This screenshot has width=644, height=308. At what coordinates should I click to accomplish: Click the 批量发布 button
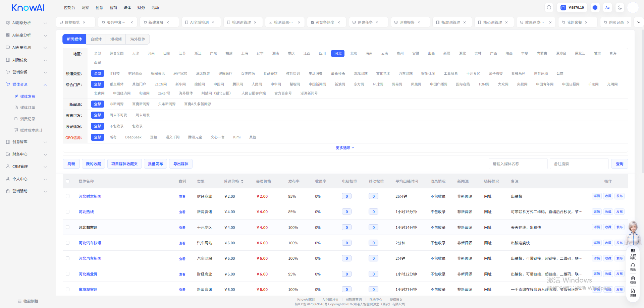click(x=155, y=164)
